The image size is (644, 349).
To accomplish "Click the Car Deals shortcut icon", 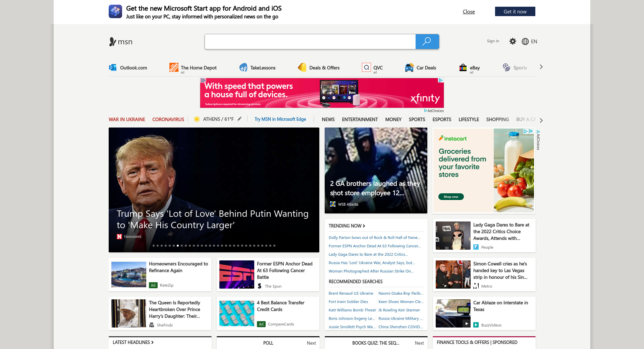I will pyautogui.click(x=409, y=67).
